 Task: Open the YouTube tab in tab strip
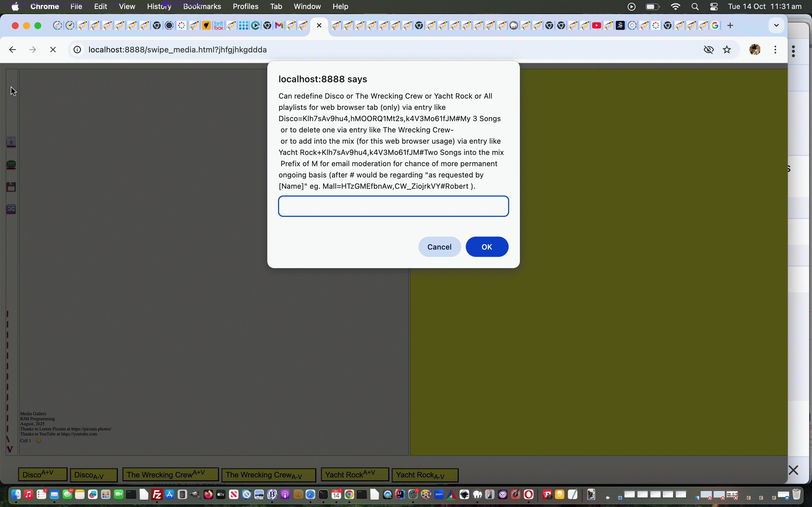pyautogui.click(x=596, y=25)
